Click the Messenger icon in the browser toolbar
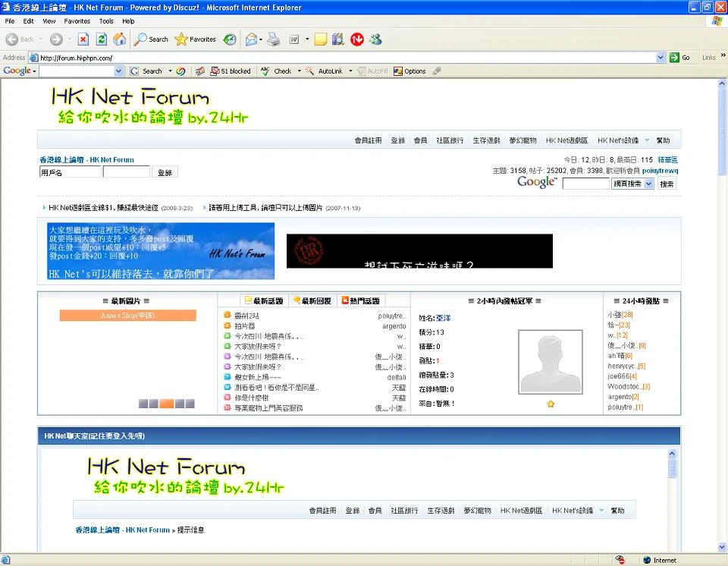728x566 pixels. pos(375,39)
